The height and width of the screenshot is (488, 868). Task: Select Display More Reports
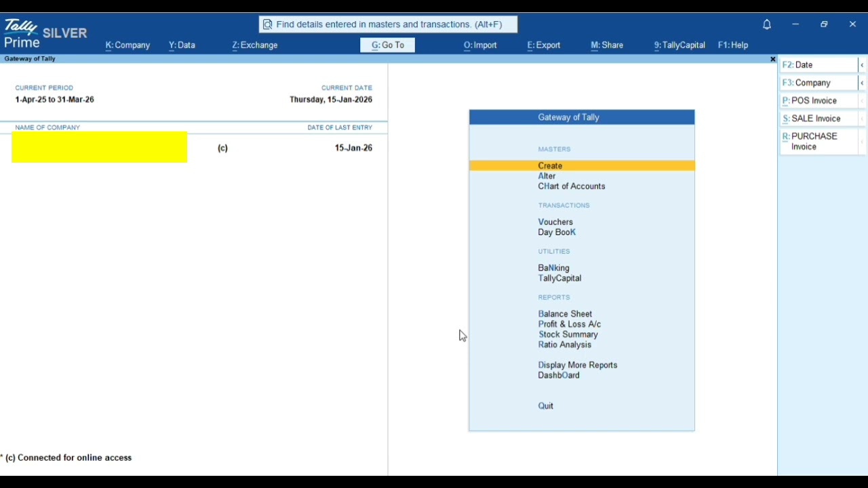pos(578,365)
